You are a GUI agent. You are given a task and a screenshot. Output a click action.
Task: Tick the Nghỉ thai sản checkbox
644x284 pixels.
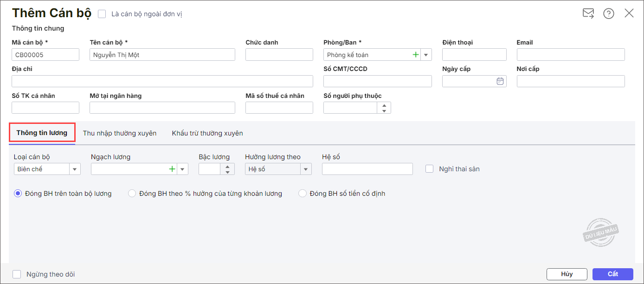[x=430, y=169]
